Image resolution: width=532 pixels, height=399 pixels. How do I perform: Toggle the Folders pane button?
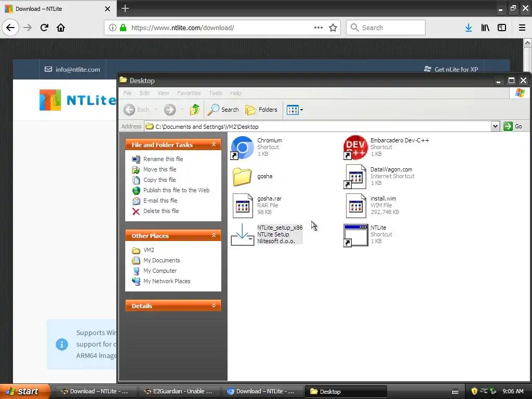click(x=261, y=110)
